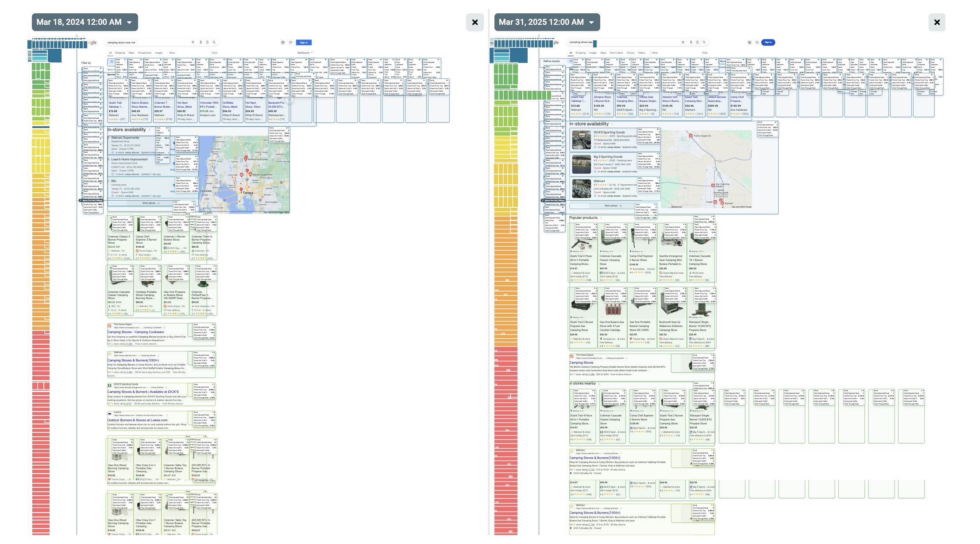Expand the More menu in the 2025 snapshot tabs
The height and width of the screenshot is (544, 980).
point(654,53)
